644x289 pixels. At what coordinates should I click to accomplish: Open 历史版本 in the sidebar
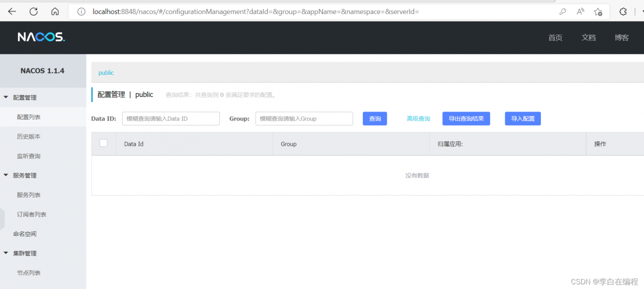pos(29,137)
